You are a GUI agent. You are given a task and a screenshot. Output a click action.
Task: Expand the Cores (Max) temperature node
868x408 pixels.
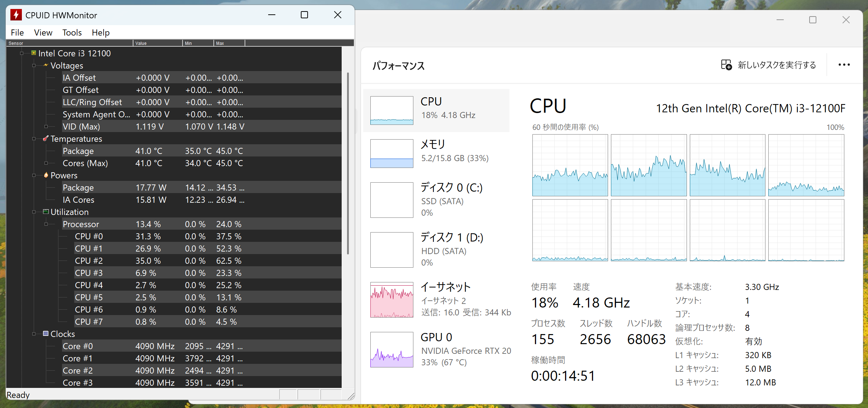click(46, 163)
